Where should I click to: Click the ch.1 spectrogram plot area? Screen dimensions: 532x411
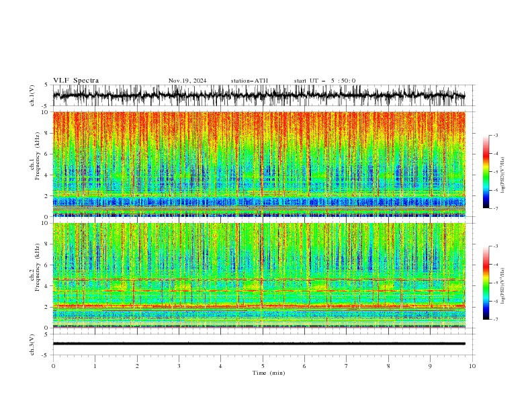click(x=259, y=164)
